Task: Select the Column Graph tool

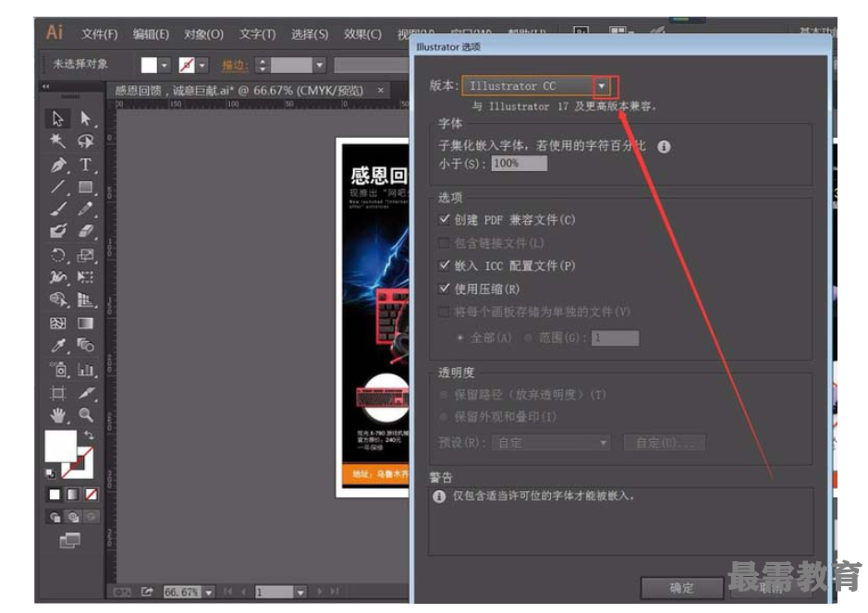Action: click(x=85, y=369)
